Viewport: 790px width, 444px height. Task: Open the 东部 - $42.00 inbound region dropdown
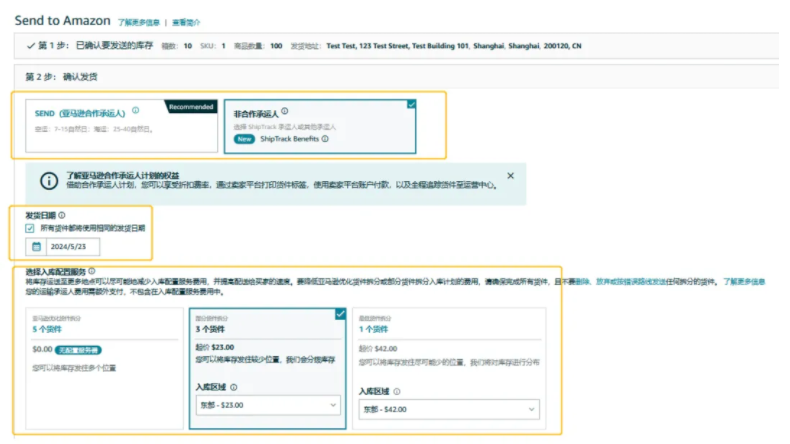[449, 409]
